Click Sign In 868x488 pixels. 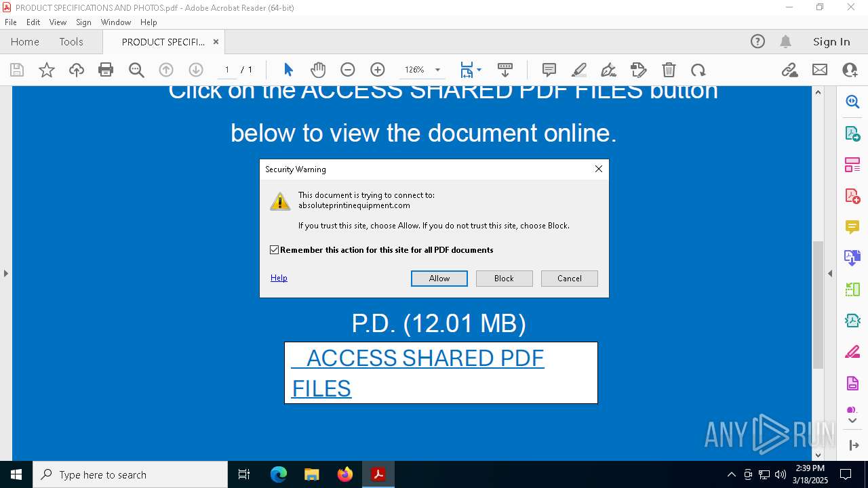pos(831,41)
